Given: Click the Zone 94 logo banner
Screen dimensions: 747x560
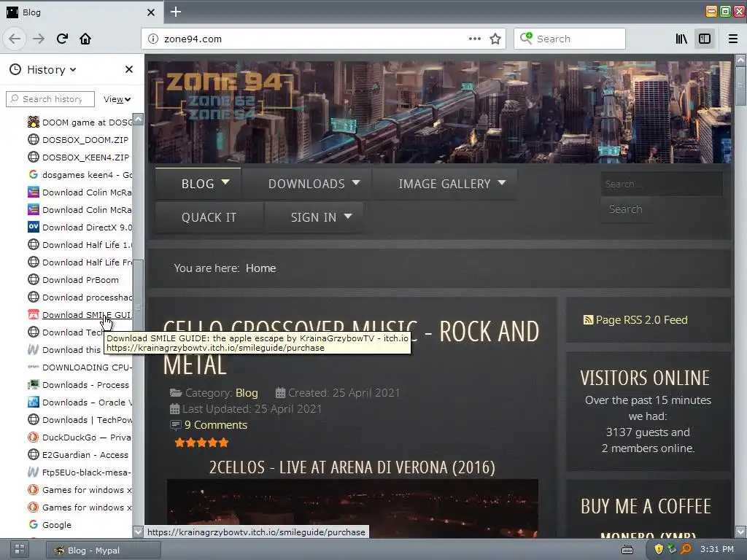Looking at the screenshot, I should point(224,96).
